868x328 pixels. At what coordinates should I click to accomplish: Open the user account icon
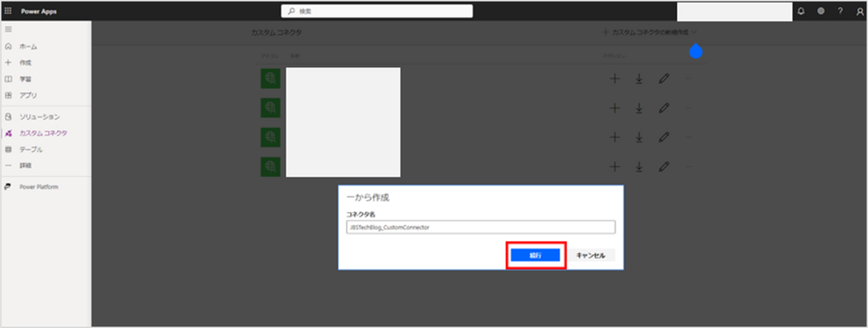(x=859, y=11)
